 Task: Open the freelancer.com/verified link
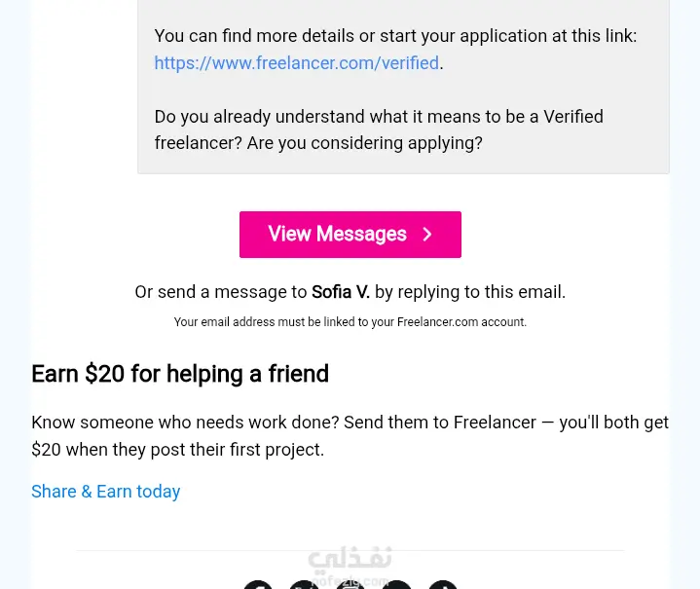point(296,63)
